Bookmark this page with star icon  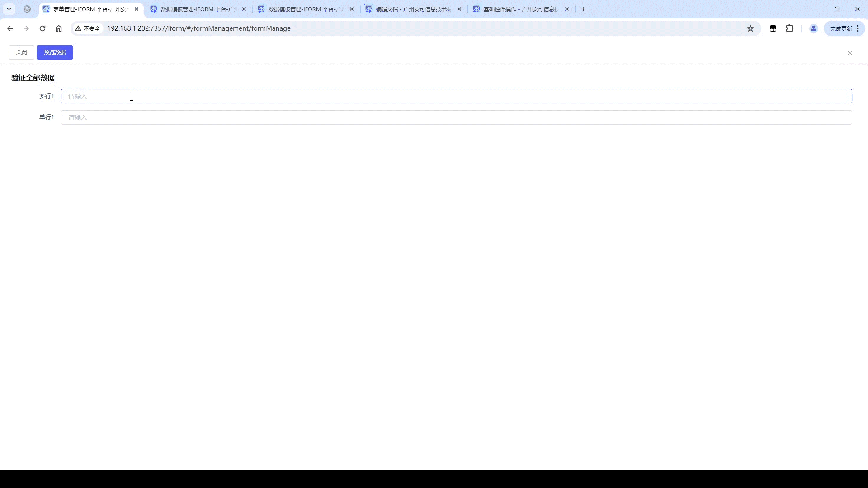pyautogui.click(x=750, y=28)
